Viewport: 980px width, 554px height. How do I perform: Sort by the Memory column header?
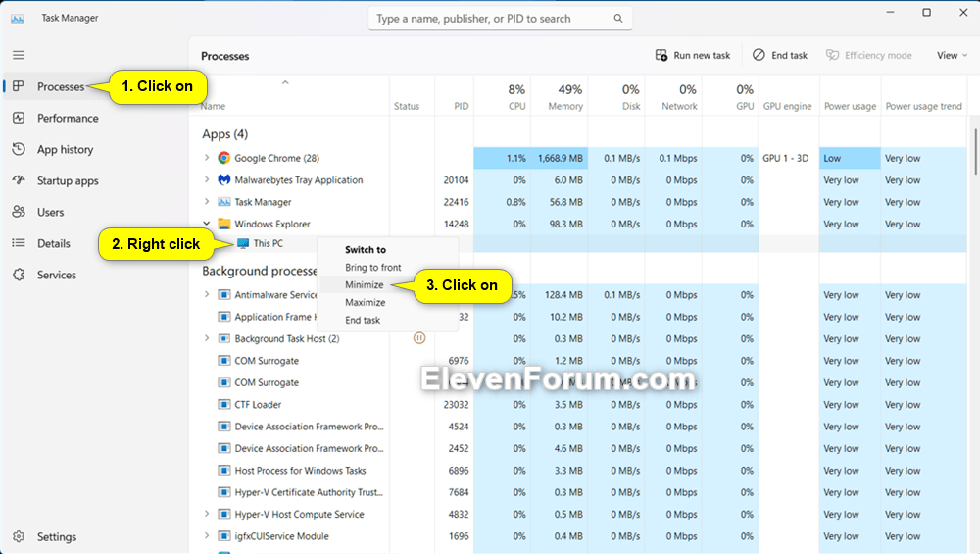point(559,96)
